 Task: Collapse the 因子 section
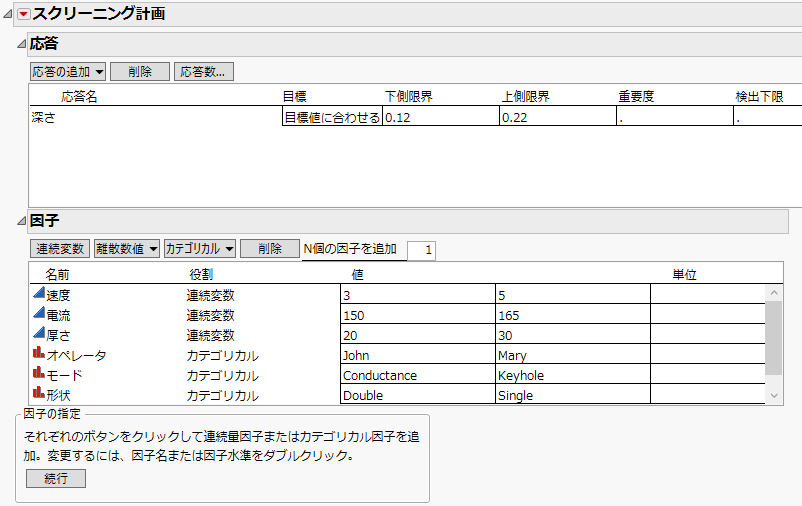(21, 221)
